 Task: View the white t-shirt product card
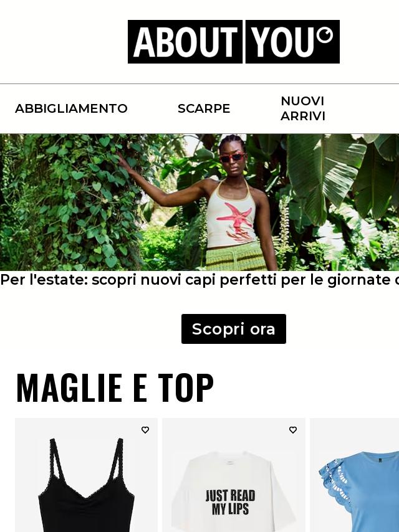click(234, 475)
